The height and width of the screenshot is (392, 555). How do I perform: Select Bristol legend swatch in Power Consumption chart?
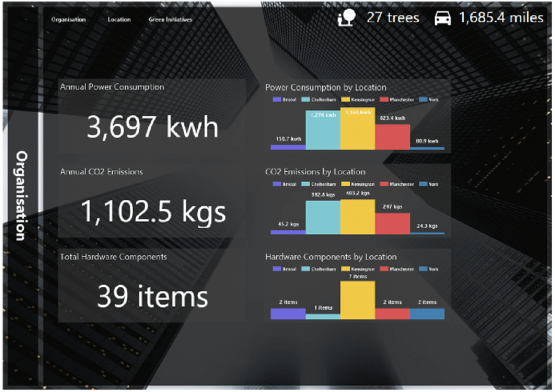click(277, 100)
